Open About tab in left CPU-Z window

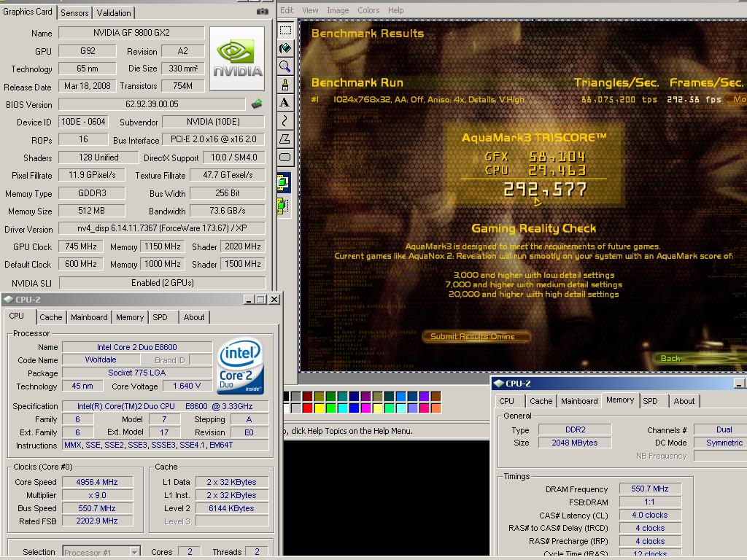click(x=194, y=317)
